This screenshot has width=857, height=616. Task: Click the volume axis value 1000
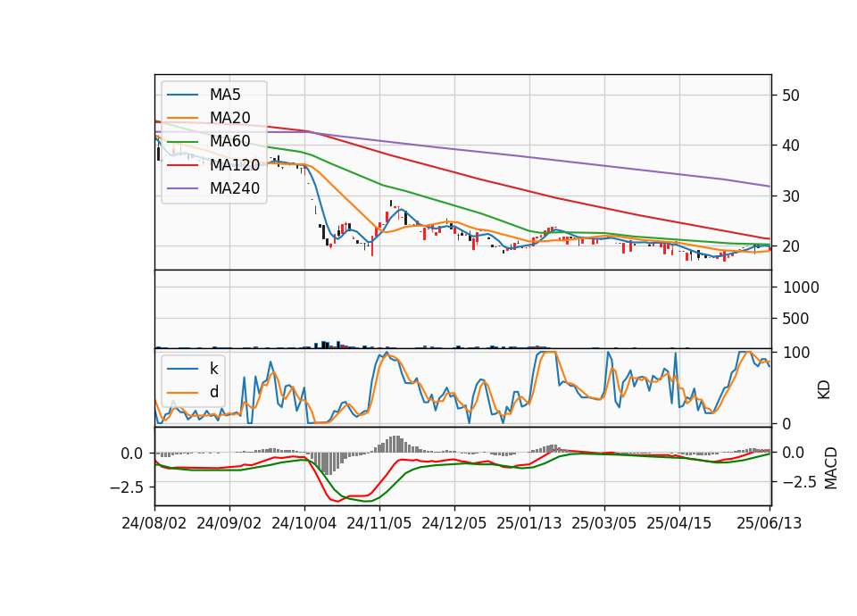pos(801,287)
